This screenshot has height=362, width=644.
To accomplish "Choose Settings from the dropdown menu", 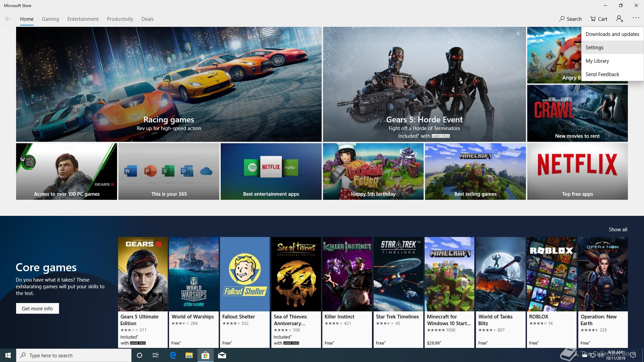I will (612, 48).
